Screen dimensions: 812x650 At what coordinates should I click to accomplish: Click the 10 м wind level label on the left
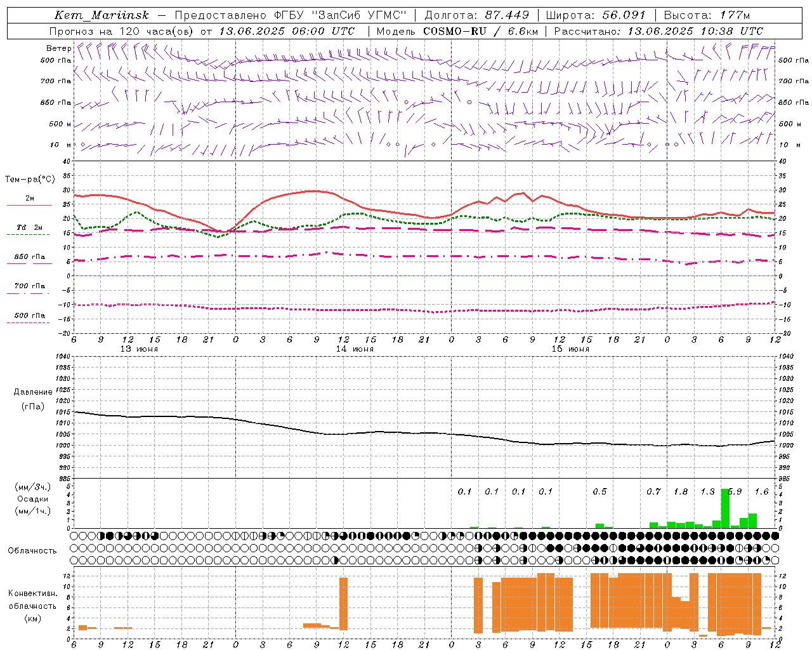pyautogui.click(x=60, y=145)
